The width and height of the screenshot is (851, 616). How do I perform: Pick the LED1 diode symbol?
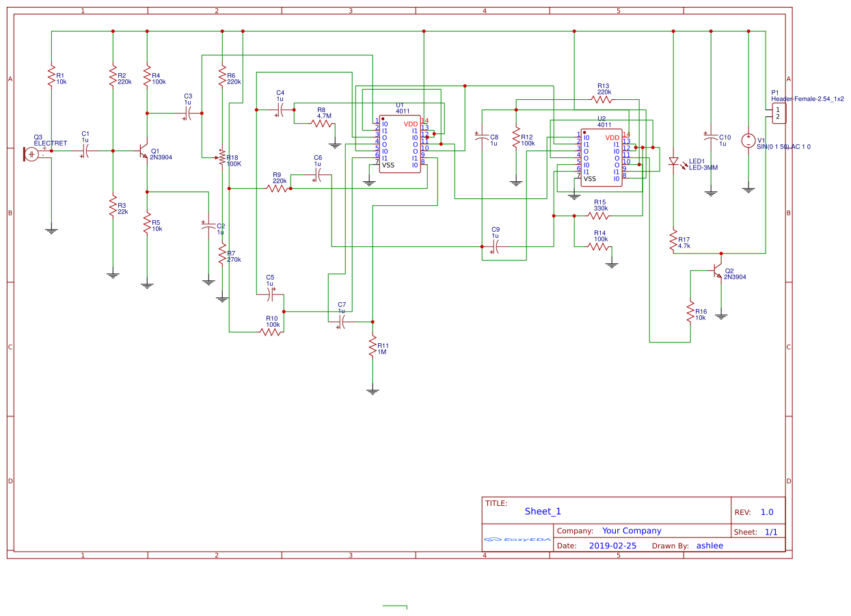pos(673,162)
